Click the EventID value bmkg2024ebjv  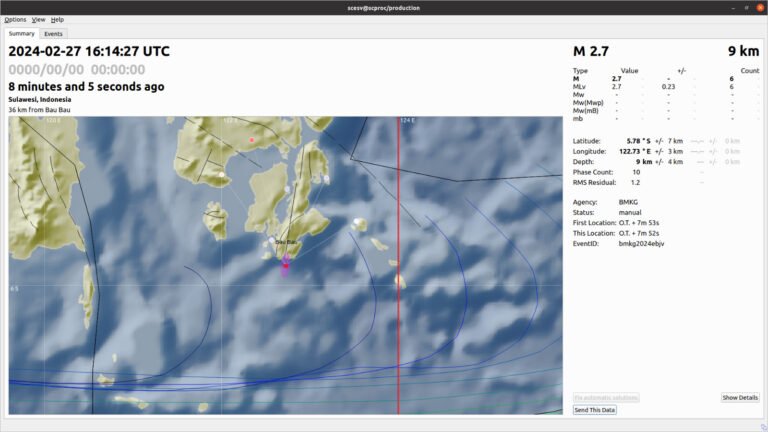[x=641, y=243]
